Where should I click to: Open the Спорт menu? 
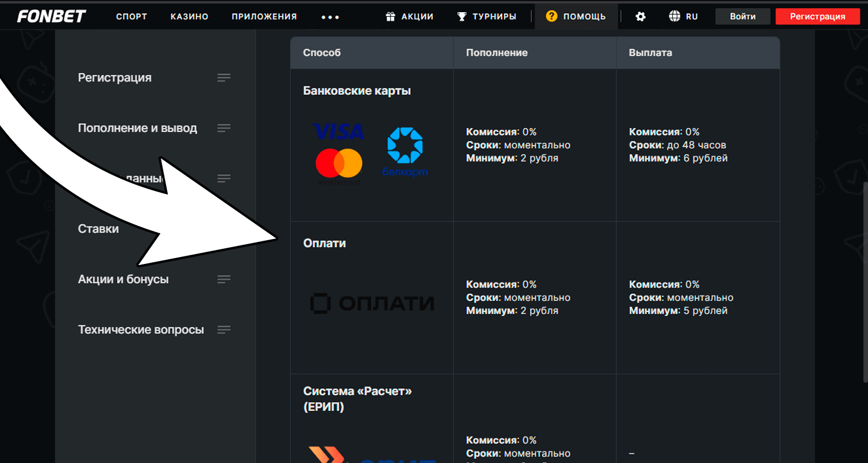(131, 17)
